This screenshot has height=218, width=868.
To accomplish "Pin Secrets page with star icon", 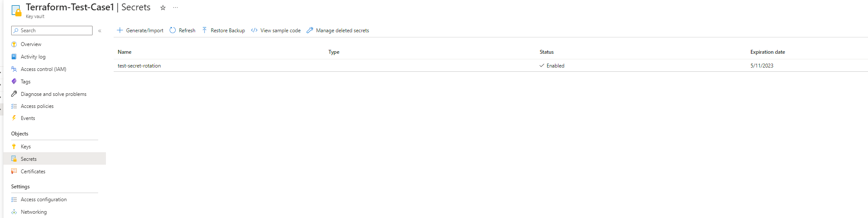I will pos(163,8).
